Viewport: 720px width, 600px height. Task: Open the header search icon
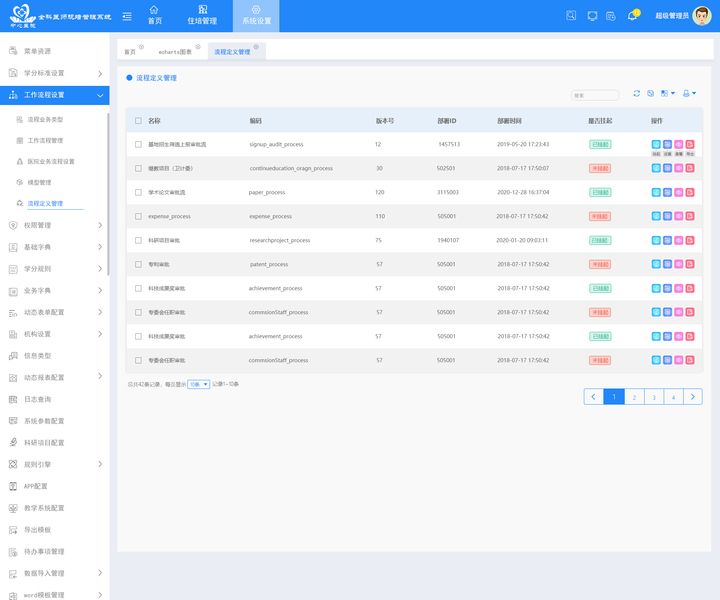click(571, 16)
